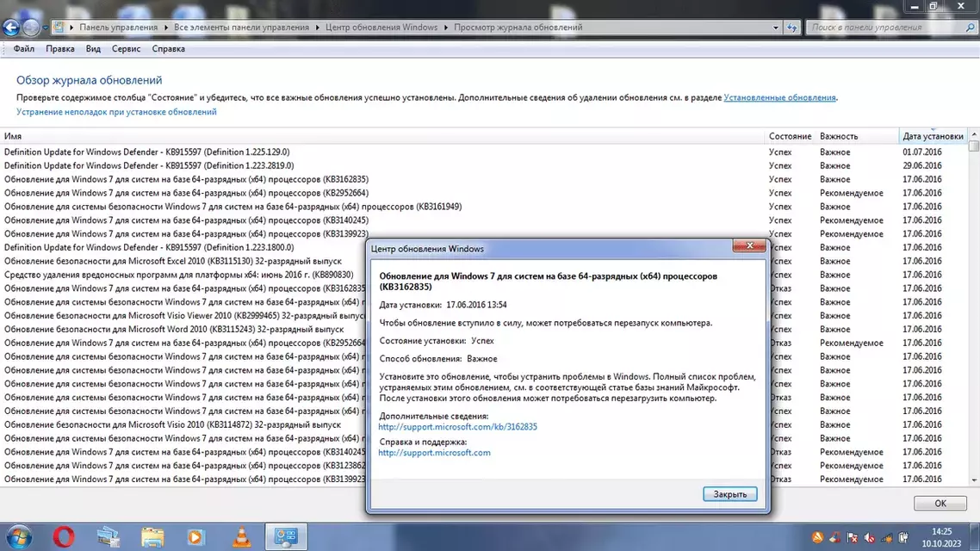Select the Windows 7 update row KB3123862
980x551 pixels.
click(x=183, y=466)
